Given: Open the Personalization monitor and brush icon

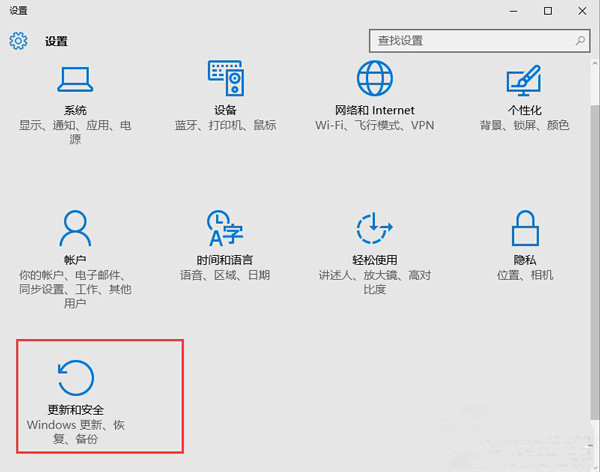Looking at the screenshot, I should click(524, 80).
